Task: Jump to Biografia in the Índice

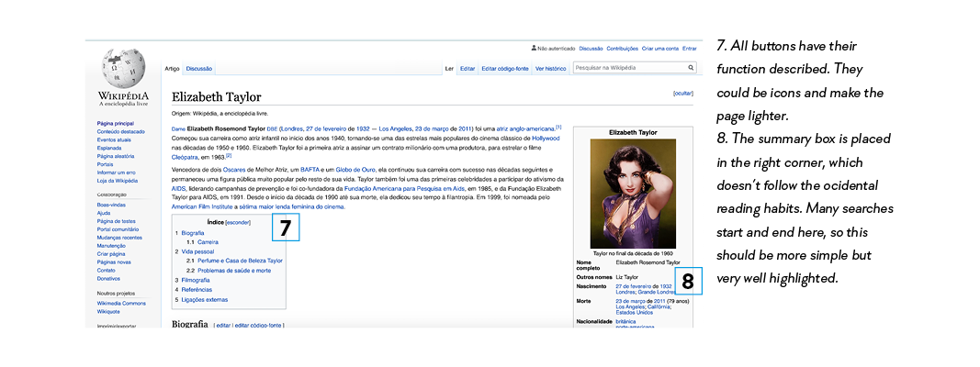Action: (193, 233)
